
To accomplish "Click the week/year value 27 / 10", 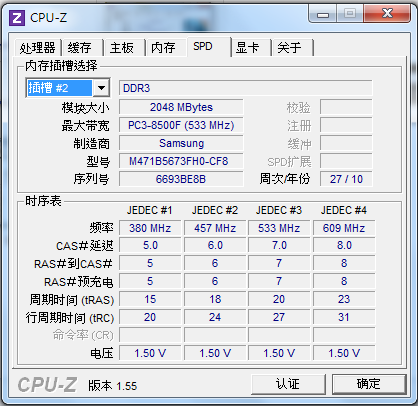I will tap(346, 179).
